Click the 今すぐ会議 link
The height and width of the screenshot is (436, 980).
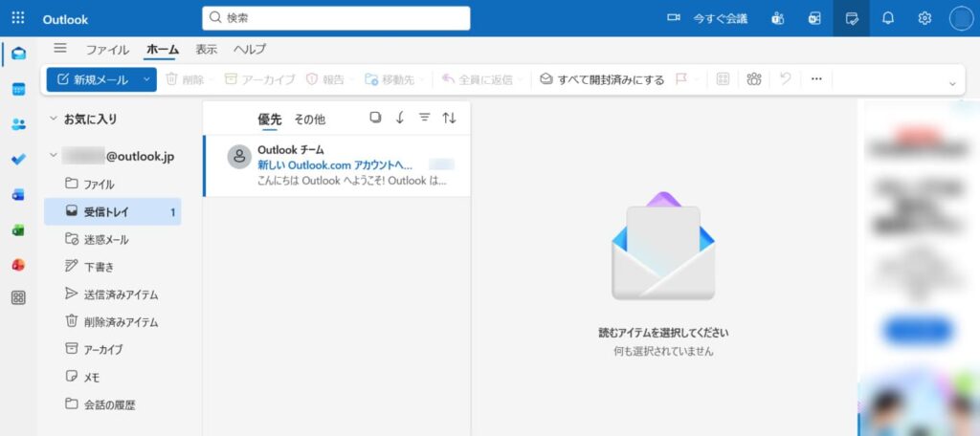720,19
